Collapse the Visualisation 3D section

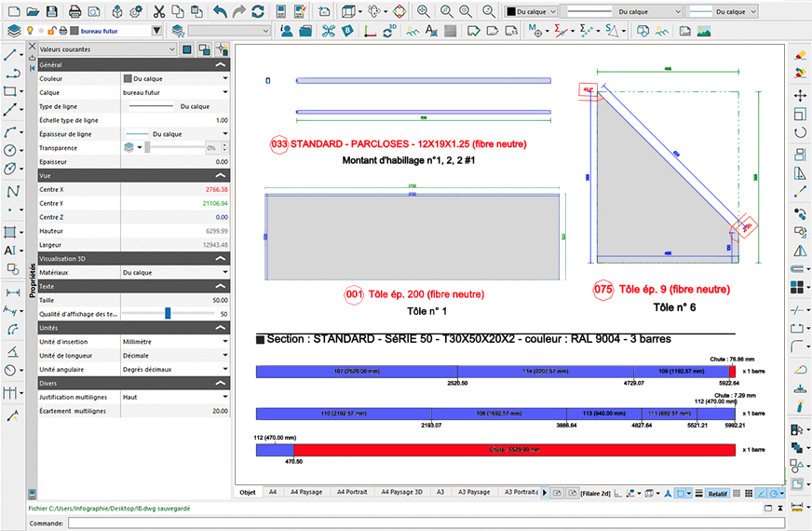(x=220, y=259)
